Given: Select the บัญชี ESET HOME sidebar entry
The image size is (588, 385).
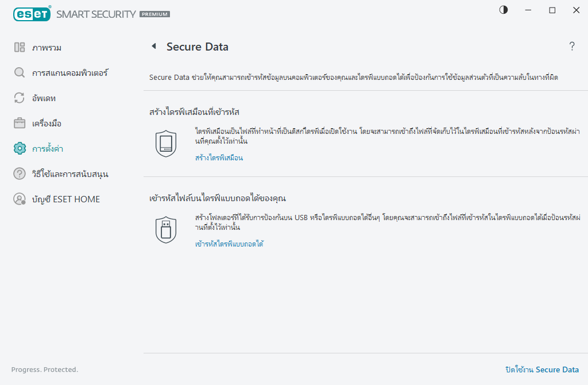Looking at the screenshot, I should [65, 199].
